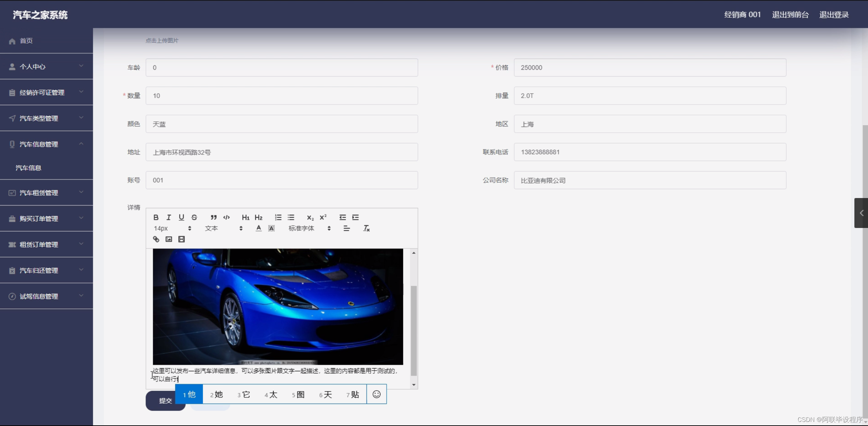Click the 价格 input field
This screenshot has width=868, height=426.
650,67
